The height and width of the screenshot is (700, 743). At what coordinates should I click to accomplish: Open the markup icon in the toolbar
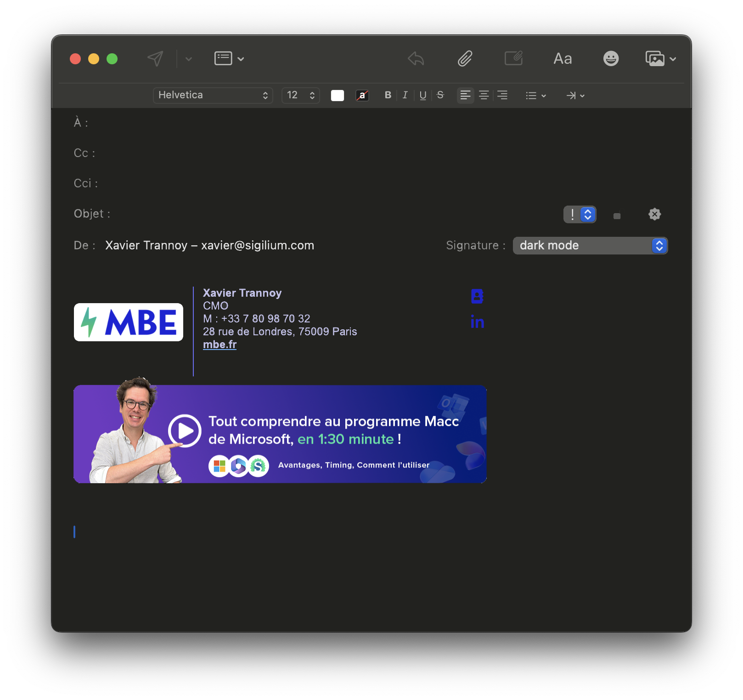(514, 58)
